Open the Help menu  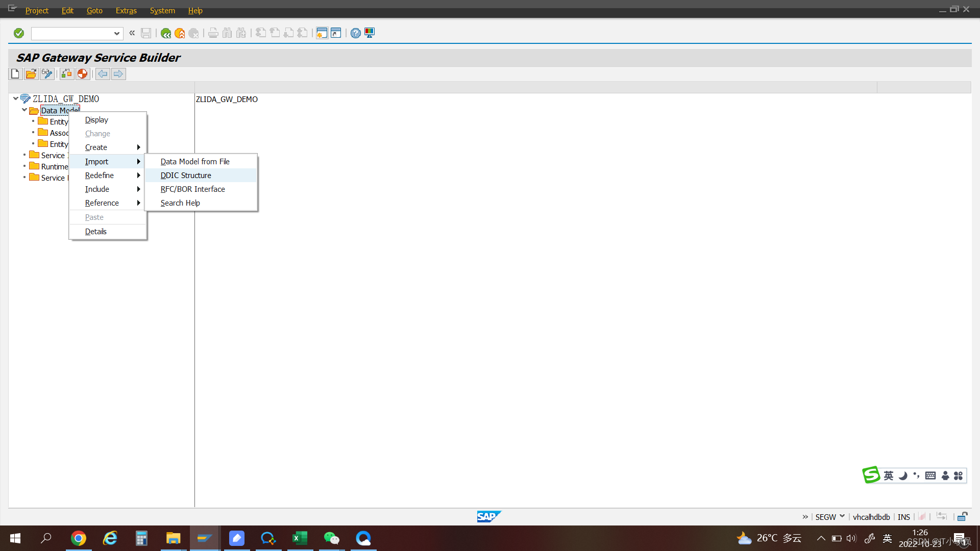195,10
